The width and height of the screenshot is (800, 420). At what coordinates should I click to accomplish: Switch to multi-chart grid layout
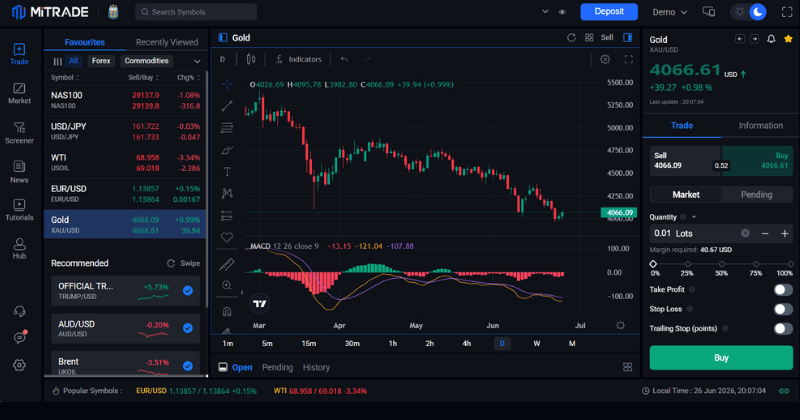pyautogui.click(x=589, y=38)
